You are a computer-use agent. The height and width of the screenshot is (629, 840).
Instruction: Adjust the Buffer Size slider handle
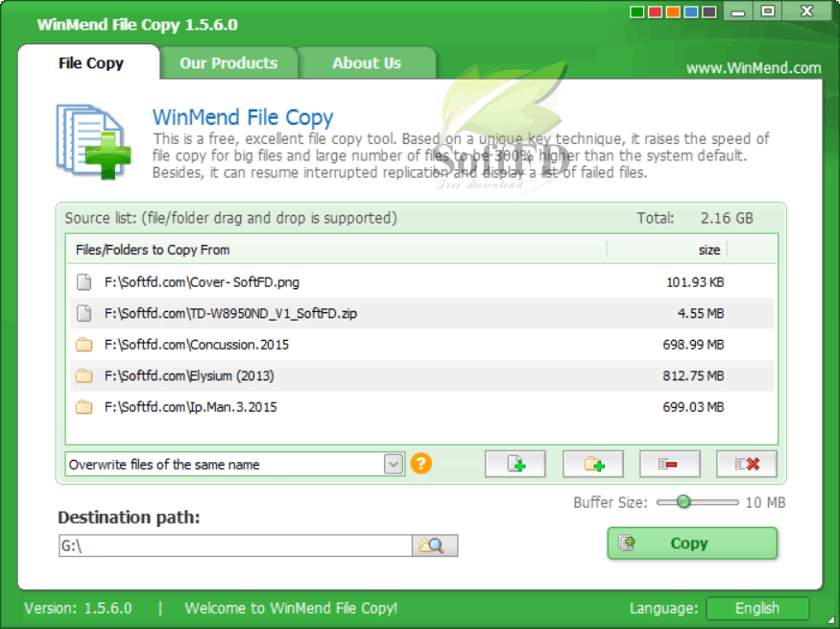(x=683, y=502)
